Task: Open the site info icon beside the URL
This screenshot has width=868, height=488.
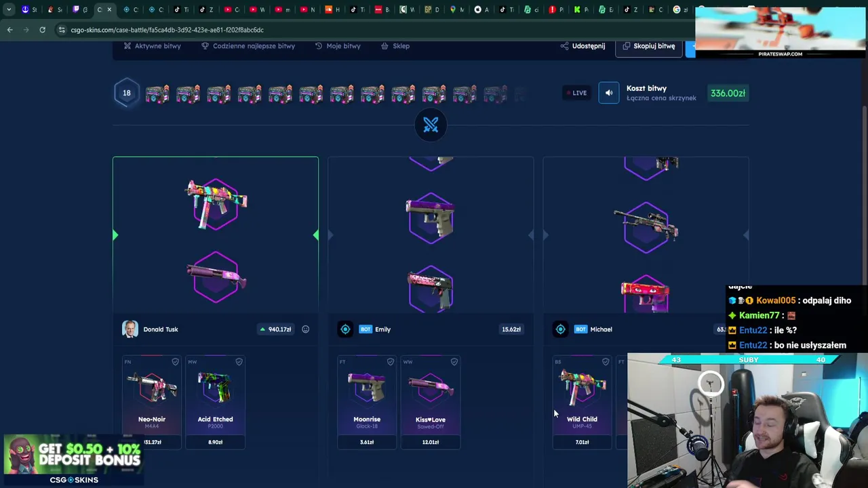Action: click(62, 30)
